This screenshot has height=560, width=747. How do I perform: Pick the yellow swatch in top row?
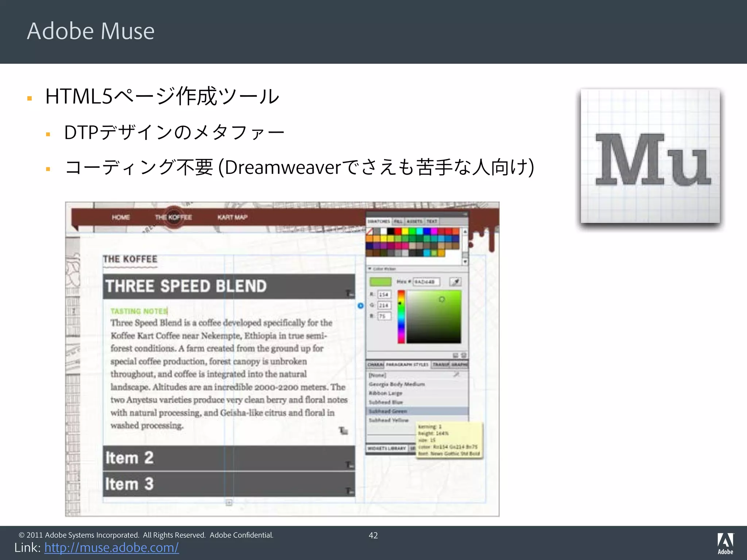(405, 231)
